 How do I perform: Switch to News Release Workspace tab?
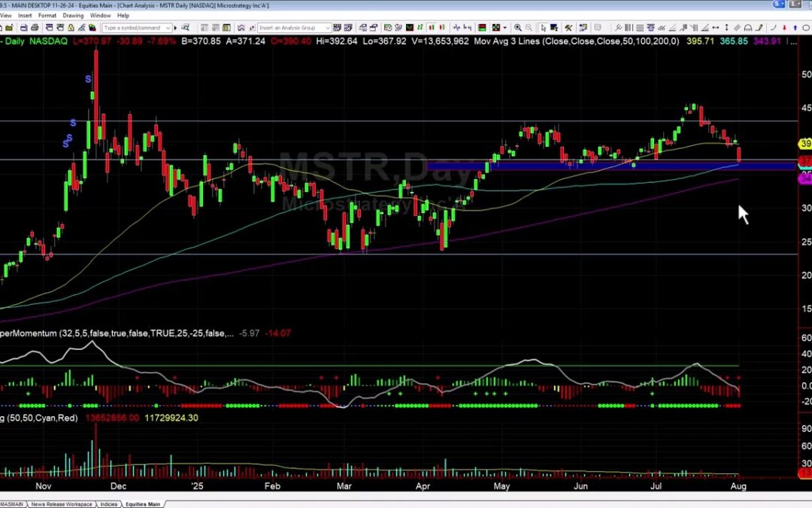click(x=61, y=503)
